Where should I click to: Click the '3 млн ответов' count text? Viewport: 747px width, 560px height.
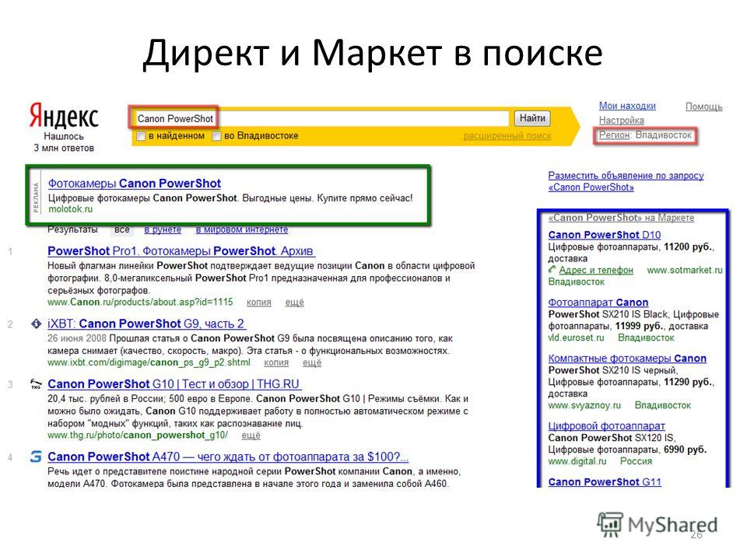64,148
